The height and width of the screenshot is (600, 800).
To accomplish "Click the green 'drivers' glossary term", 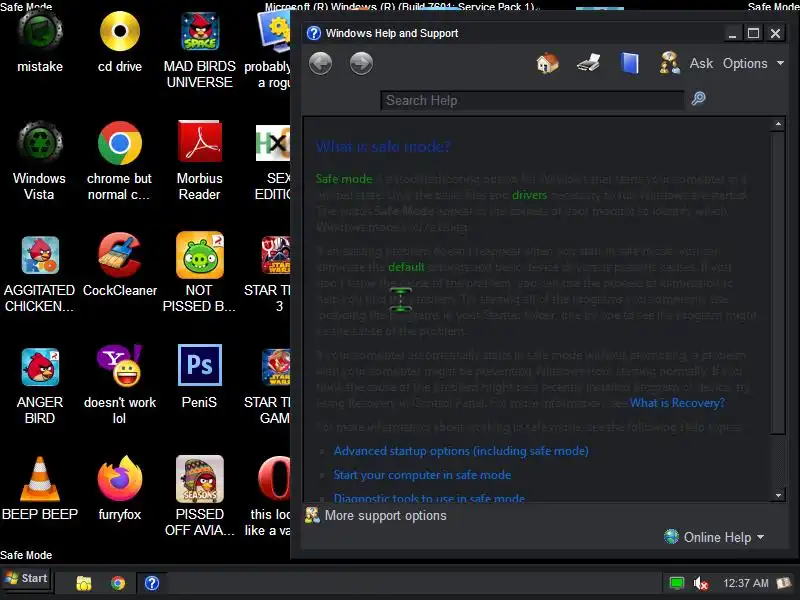I will tap(529, 195).
